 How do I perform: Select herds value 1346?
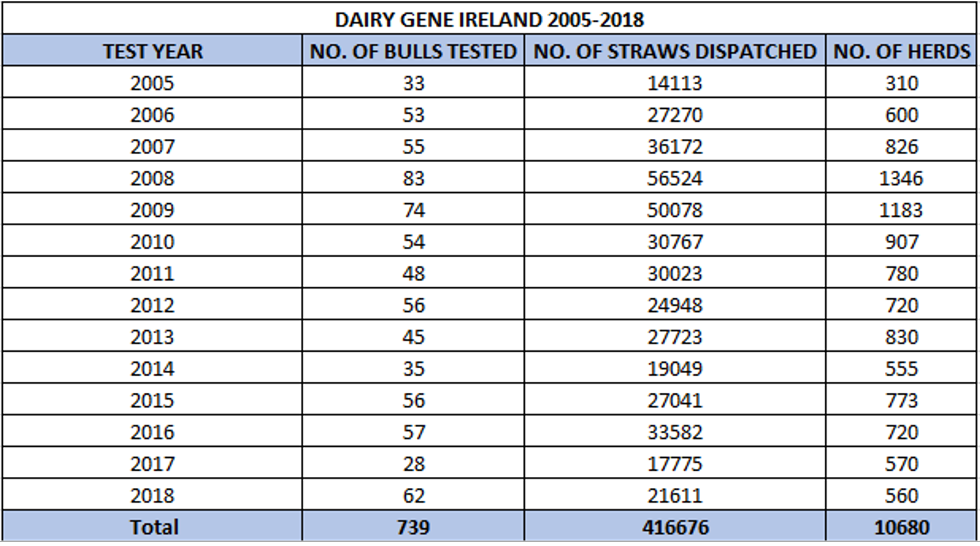[x=901, y=179]
